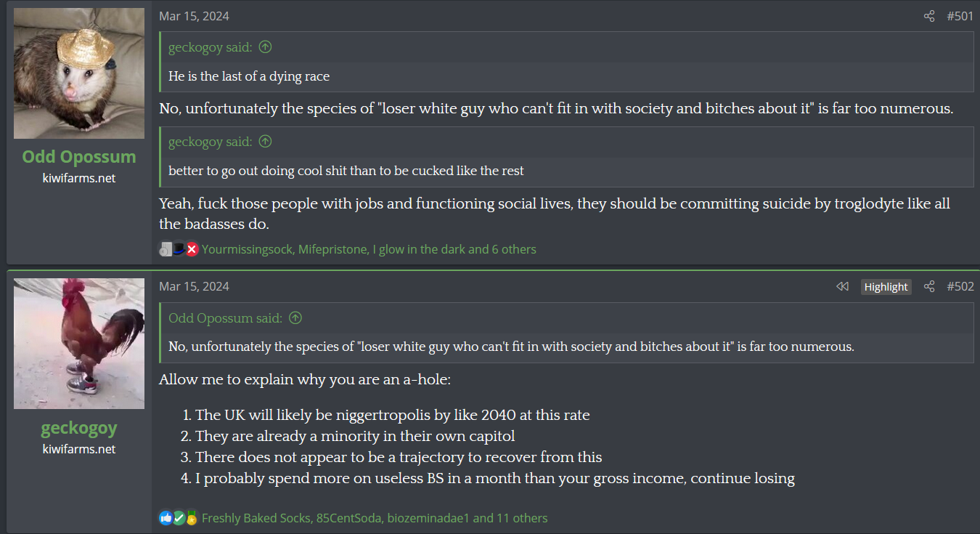The image size is (980, 534).
Task: Click the top hat reaction icon
Action: tap(179, 249)
